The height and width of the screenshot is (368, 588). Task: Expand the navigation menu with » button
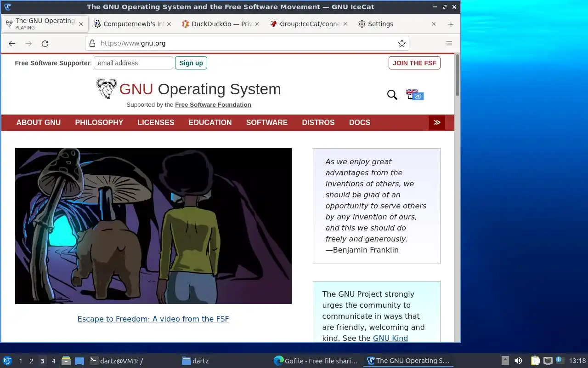pyautogui.click(x=437, y=122)
